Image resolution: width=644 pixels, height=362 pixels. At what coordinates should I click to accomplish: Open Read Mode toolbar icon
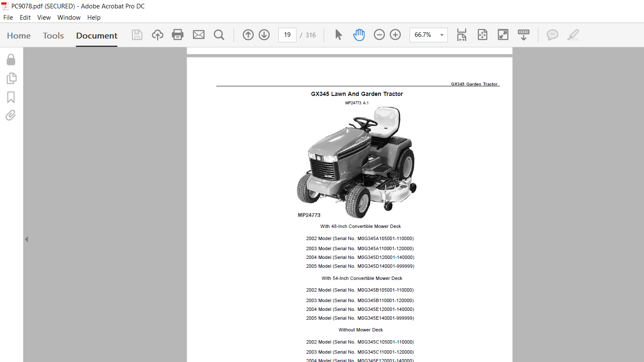(524, 35)
